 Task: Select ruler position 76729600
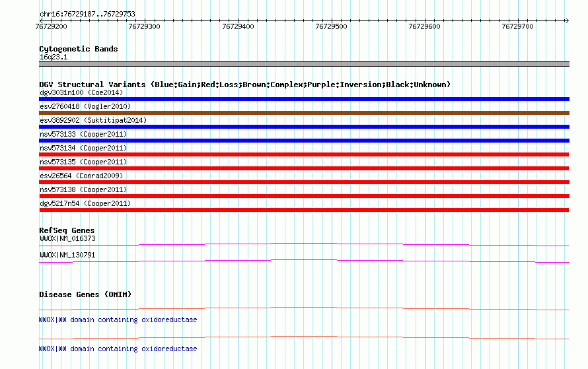(424, 26)
